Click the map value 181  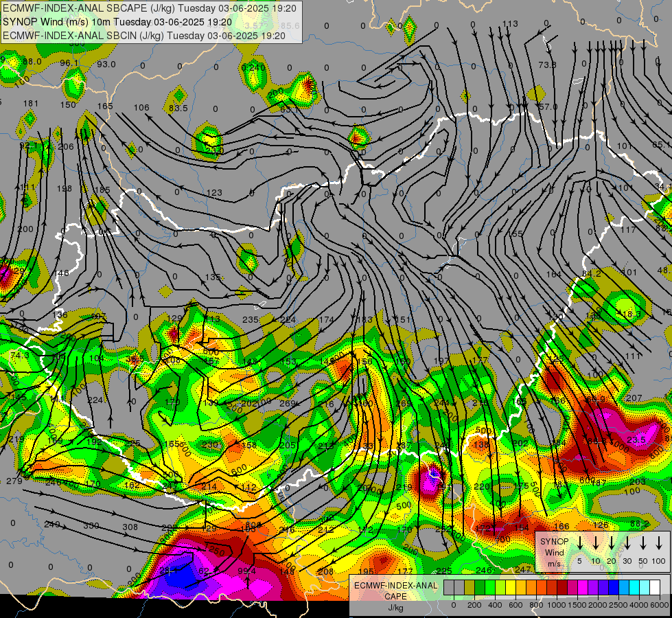tap(31, 104)
